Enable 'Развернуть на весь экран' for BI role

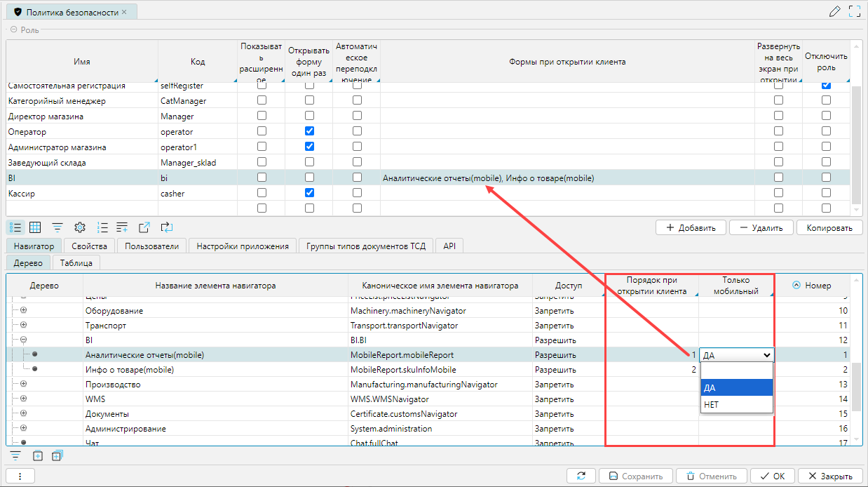(778, 178)
